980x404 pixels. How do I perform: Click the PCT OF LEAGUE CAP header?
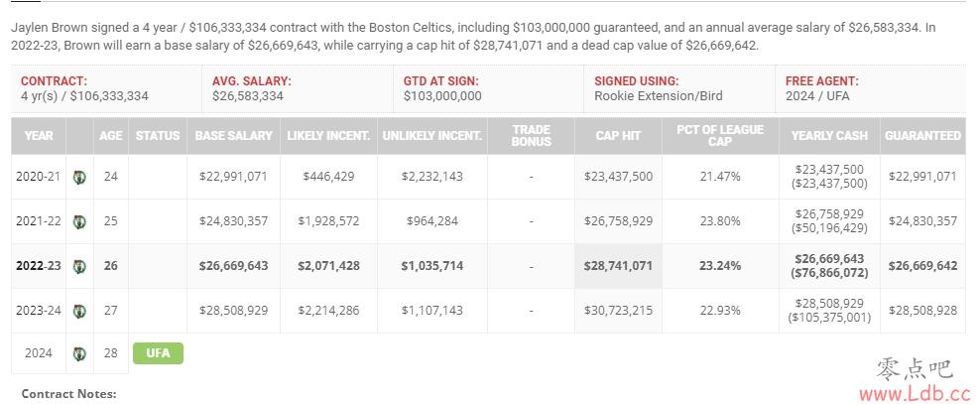(x=720, y=136)
